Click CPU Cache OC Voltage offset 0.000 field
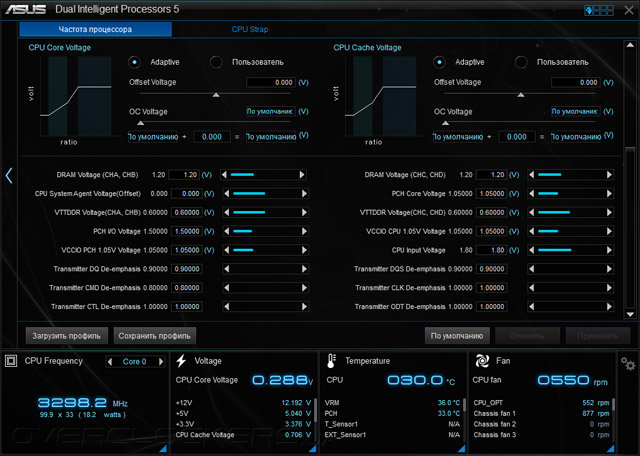 (x=517, y=137)
